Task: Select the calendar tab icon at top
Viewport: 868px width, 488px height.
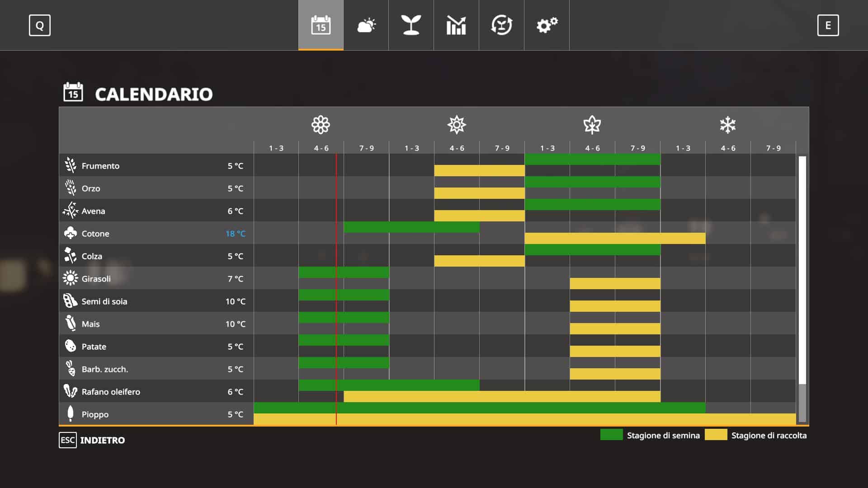Action: (x=321, y=25)
